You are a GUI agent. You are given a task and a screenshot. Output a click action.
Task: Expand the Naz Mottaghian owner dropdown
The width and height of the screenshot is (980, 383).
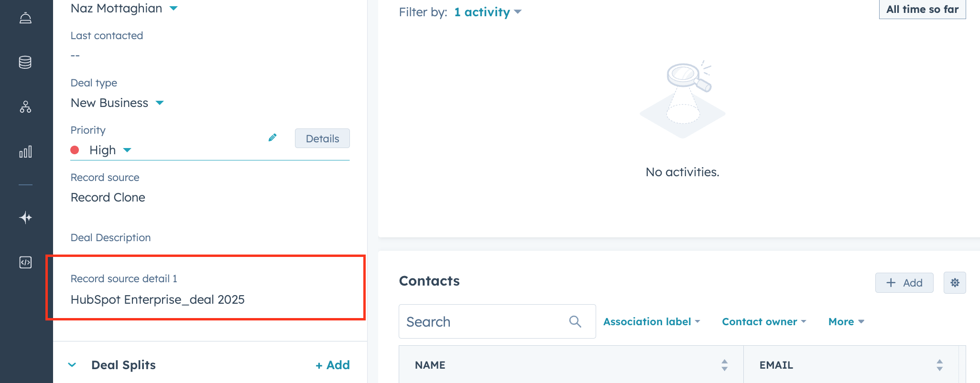point(173,8)
